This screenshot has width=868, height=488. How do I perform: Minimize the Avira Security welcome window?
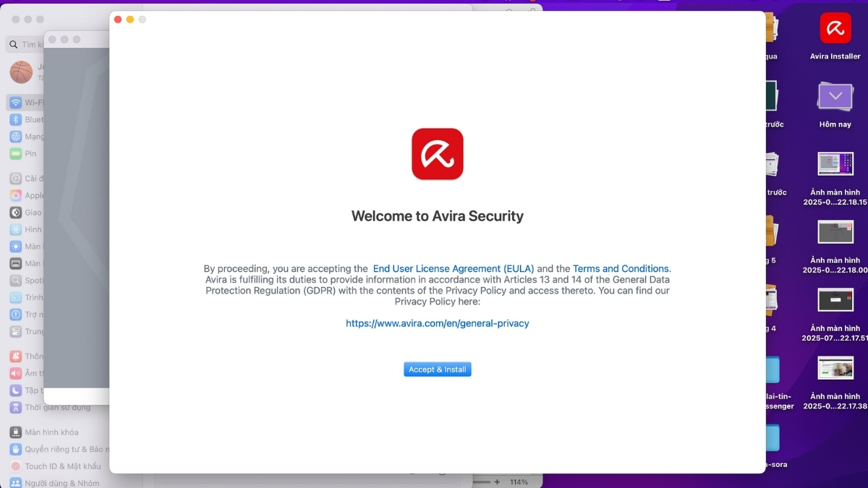(130, 20)
